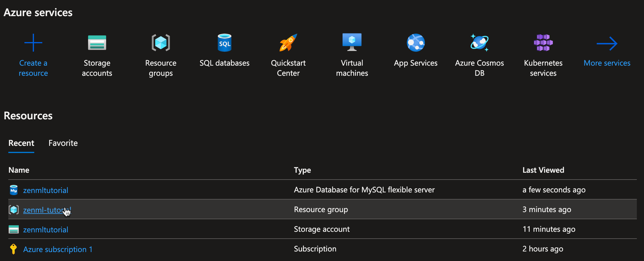
Task: Click the 'a few seconds ago' cell
Action: click(x=554, y=190)
